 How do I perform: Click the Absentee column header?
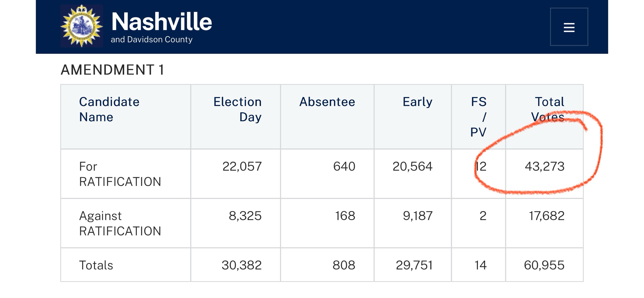tap(327, 102)
